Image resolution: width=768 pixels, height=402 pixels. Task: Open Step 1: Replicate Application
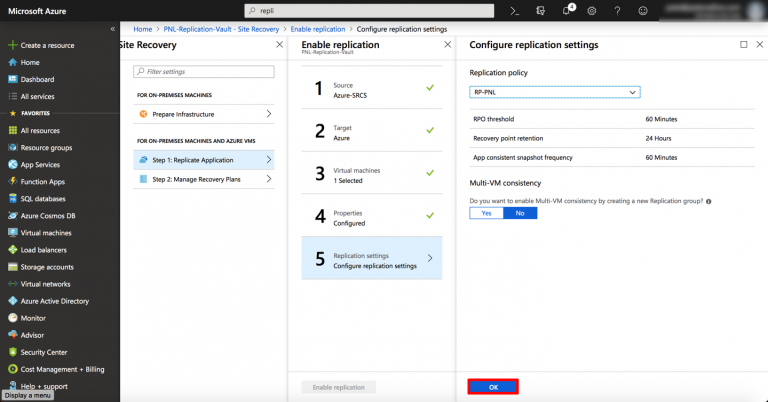click(204, 160)
